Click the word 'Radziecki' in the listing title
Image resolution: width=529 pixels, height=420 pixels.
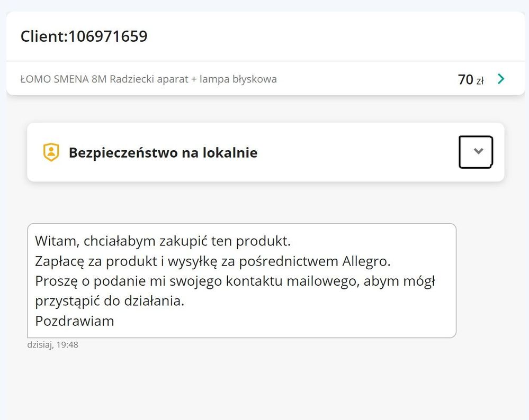coord(132,79)
